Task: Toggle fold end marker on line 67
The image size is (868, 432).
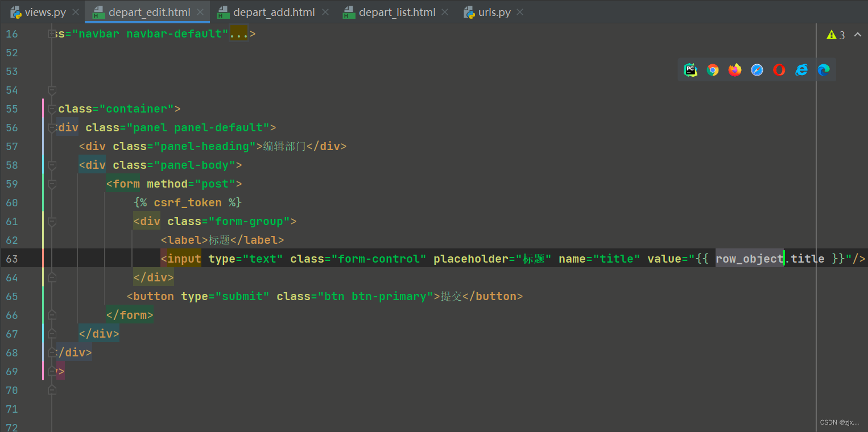Action: pyautogui.click(x=52, y=334)
